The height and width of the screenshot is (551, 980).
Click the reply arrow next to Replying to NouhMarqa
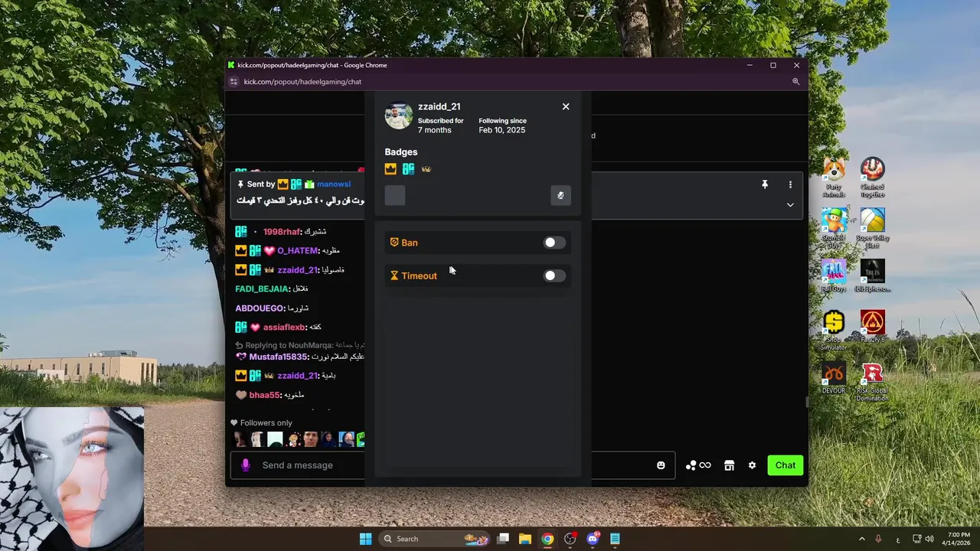coord(239,346)
